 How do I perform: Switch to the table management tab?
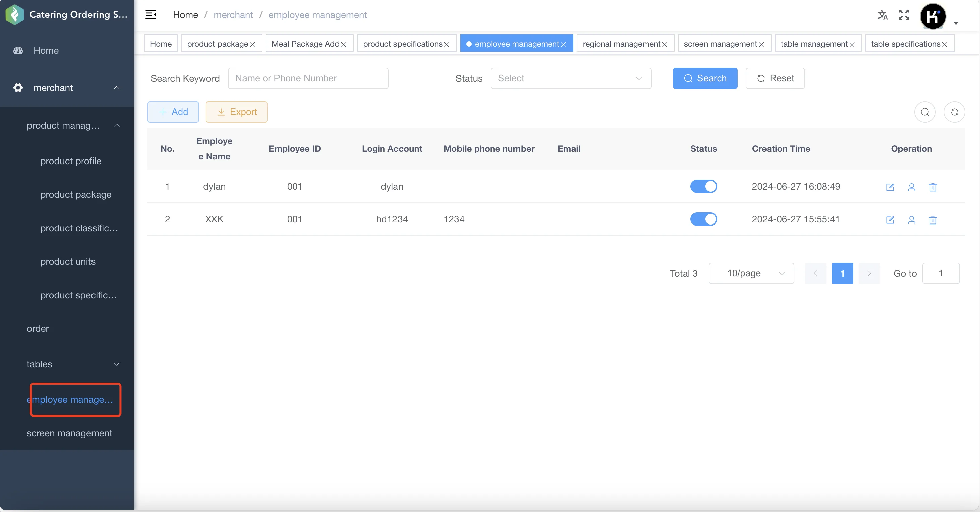[814, 44]
